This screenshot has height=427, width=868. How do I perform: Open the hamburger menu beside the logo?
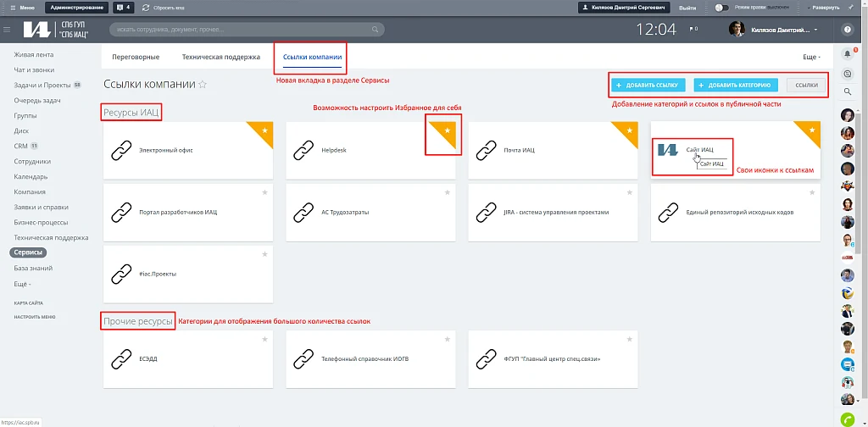[x=7, y=30]
